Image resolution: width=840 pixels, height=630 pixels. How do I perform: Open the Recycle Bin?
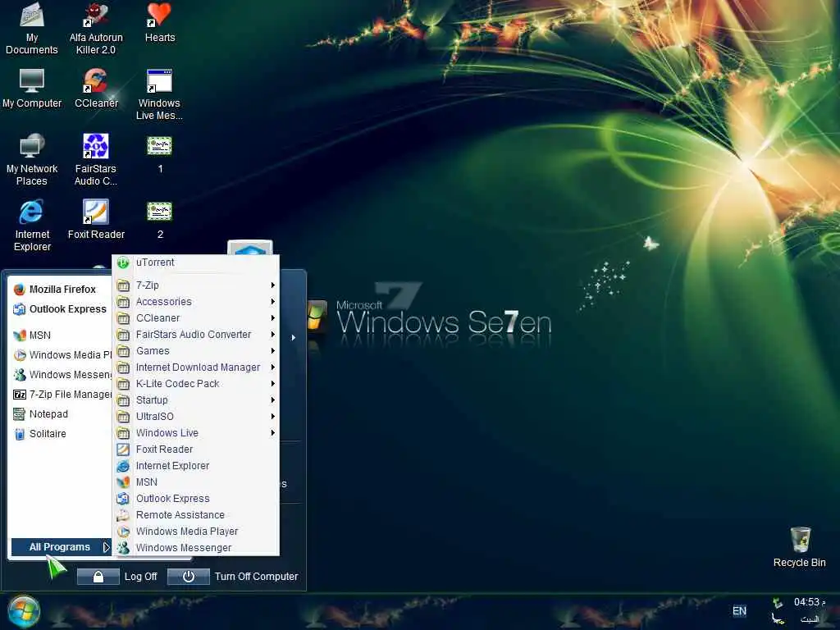(x=799, y=547)
